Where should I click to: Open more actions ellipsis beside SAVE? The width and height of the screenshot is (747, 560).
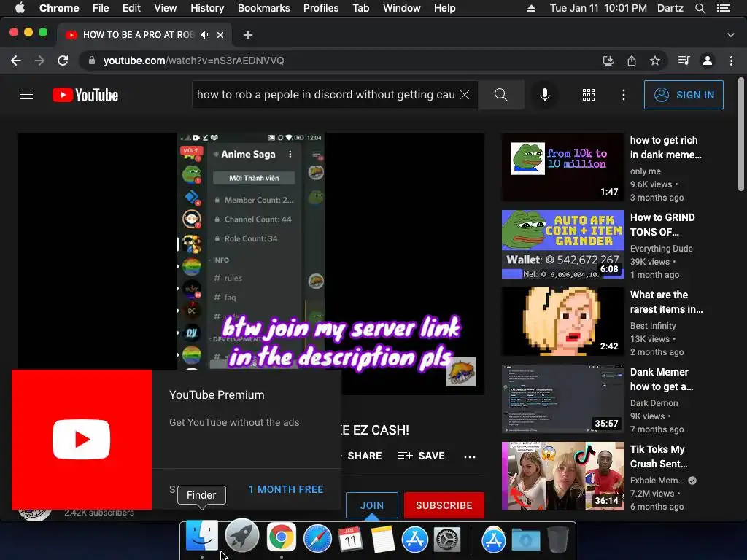[x=470, y=456]
